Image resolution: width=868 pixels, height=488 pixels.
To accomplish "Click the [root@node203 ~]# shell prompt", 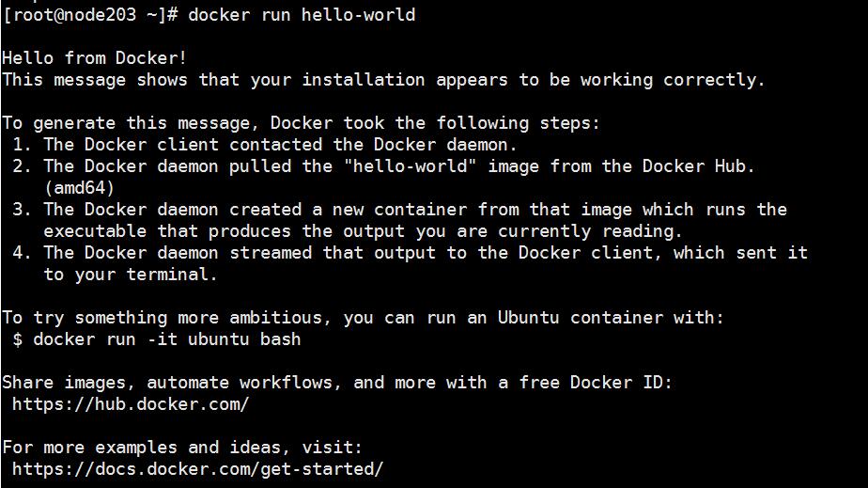I will (x=90, y=15).
